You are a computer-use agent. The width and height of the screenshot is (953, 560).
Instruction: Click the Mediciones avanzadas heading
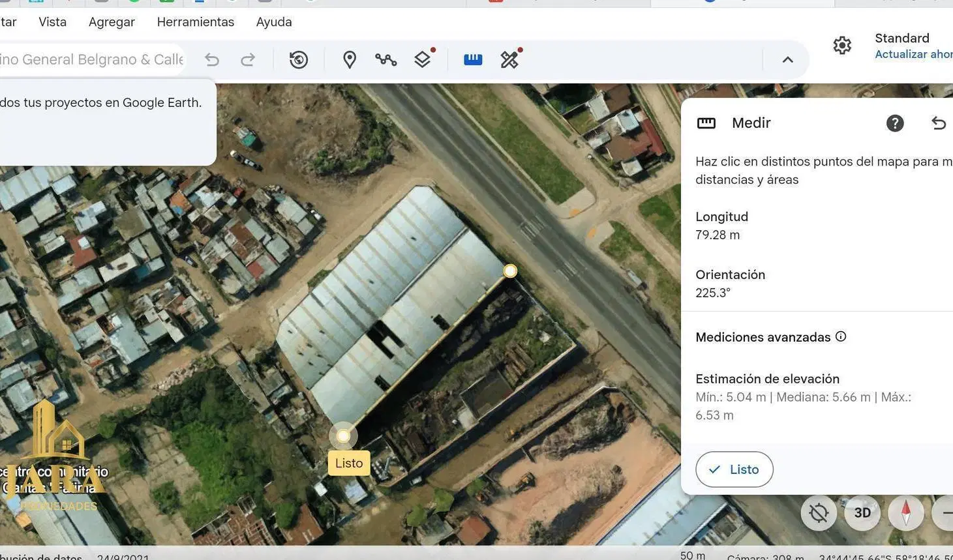click(763, 337)
